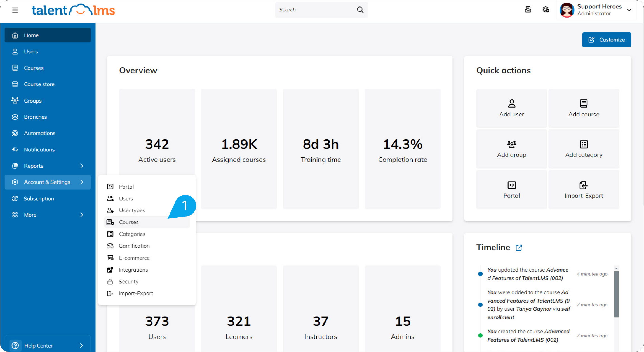The image size is (644, 352).
Task: Open the Groups sidebar item
Action: click(x=48, y=101)
